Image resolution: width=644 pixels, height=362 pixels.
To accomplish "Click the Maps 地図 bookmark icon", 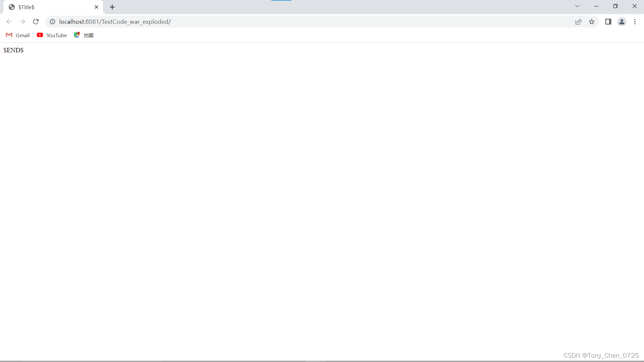I will coord(76,35).
